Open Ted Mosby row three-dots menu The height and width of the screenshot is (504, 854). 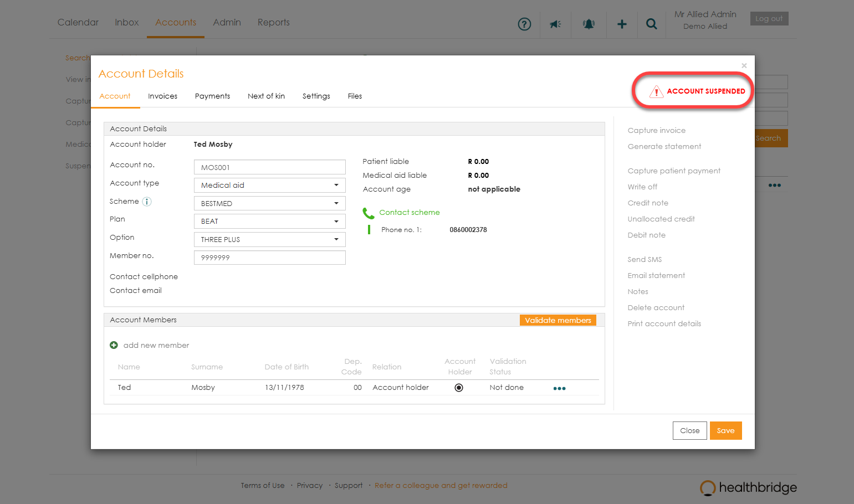pos(559,388)
